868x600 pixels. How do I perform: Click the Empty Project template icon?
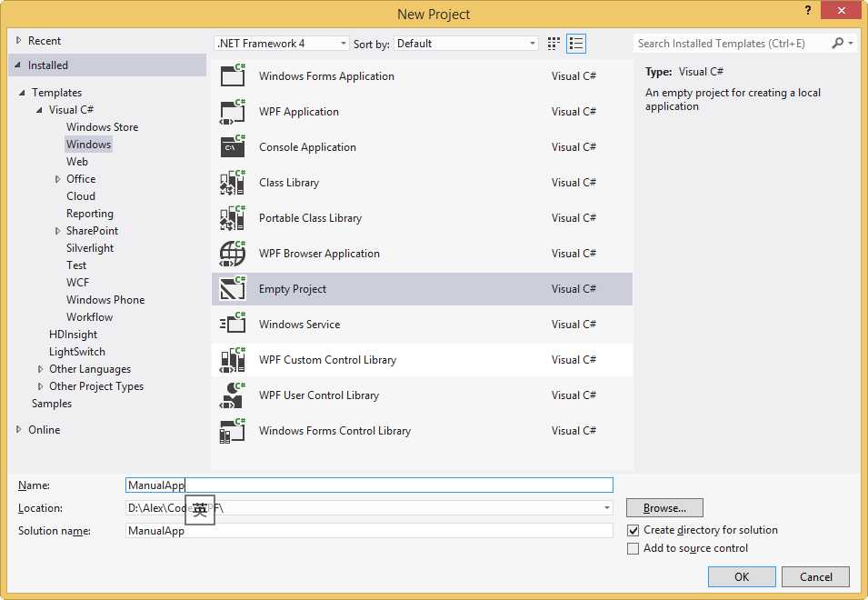click(233, 288)
